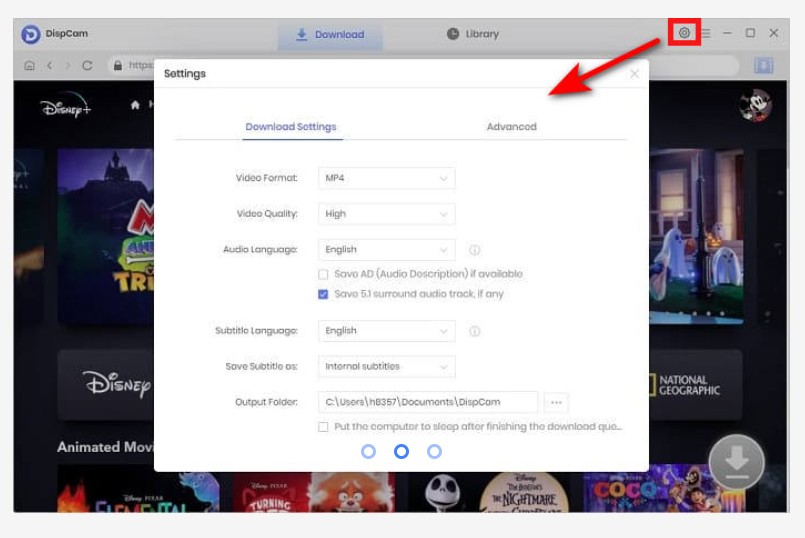The width and height of the screenshot is (805, 538).
Task: Open the Video Format dropdown
Action: [387, 178]
